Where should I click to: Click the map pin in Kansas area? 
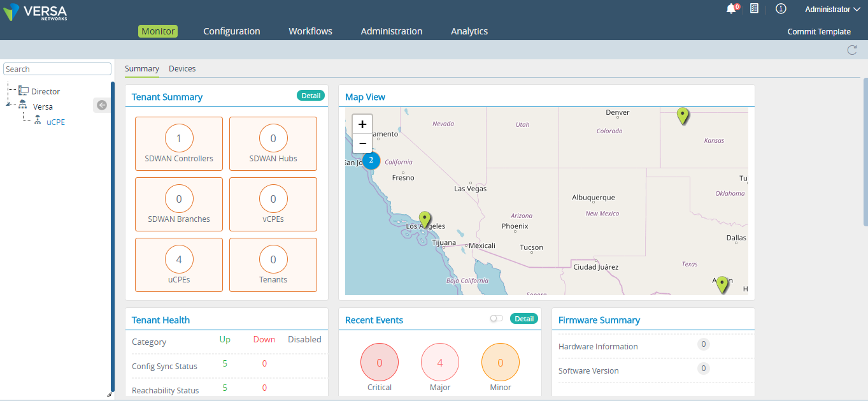[x=683, y=116]
